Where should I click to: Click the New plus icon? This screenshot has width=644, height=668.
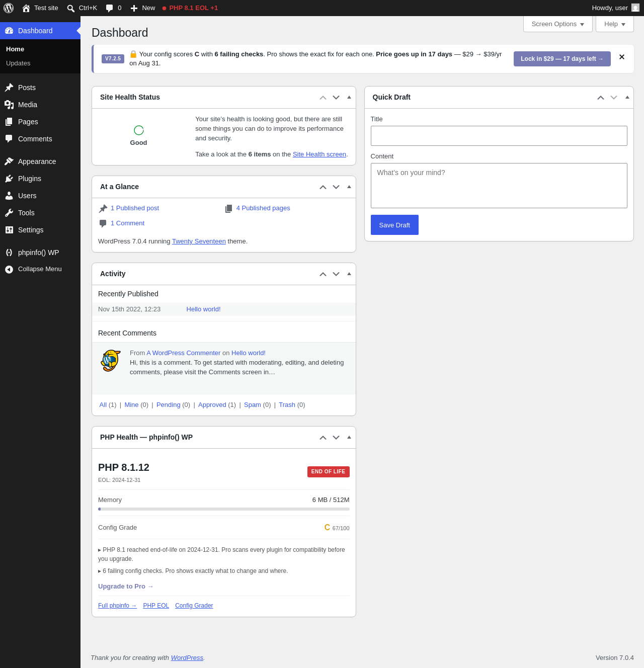[x=134, y=8]
